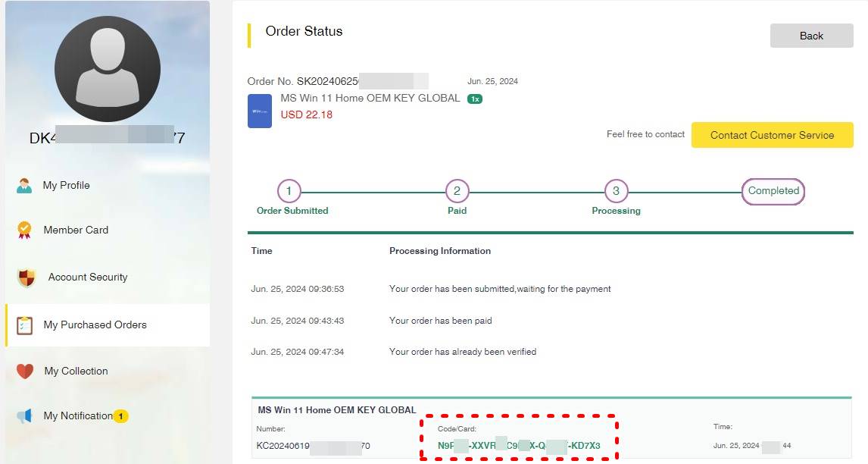Click the blue product thumbnail image
Viewport: 868px width, 464px height.
[x=260, y=111]
